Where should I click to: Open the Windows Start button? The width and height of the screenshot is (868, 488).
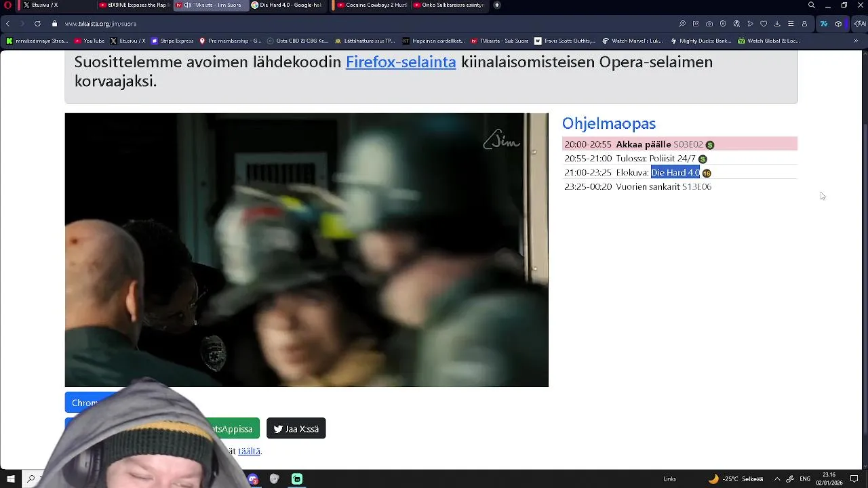pyautogui.click(x=10, y=479)
